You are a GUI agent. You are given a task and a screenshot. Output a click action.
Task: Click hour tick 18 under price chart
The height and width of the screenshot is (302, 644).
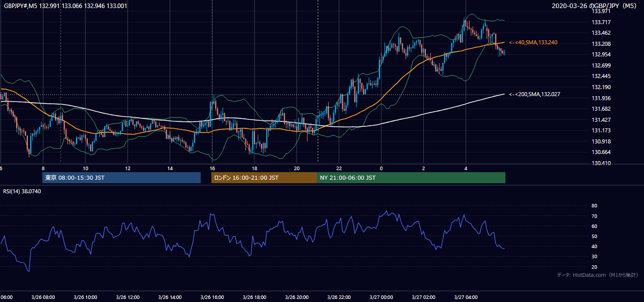[x=254, y=169]
